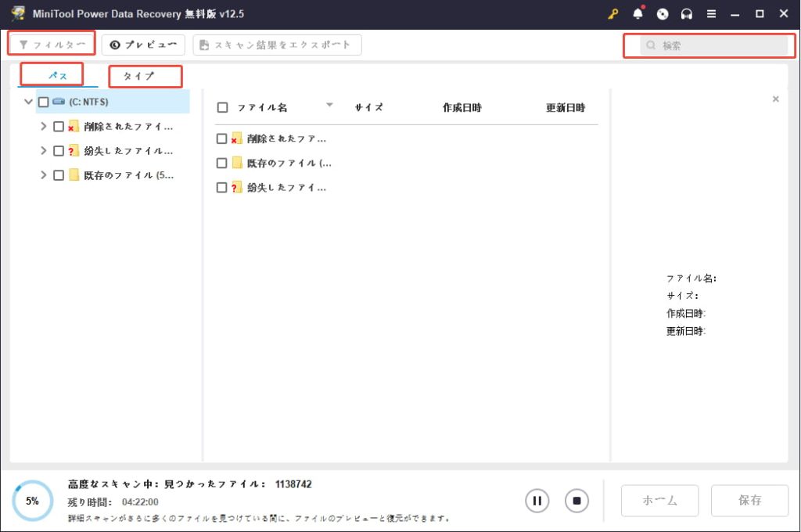Close the preview details panel
Viewport: 801px width, 532px height.
(x=775, y=99)
